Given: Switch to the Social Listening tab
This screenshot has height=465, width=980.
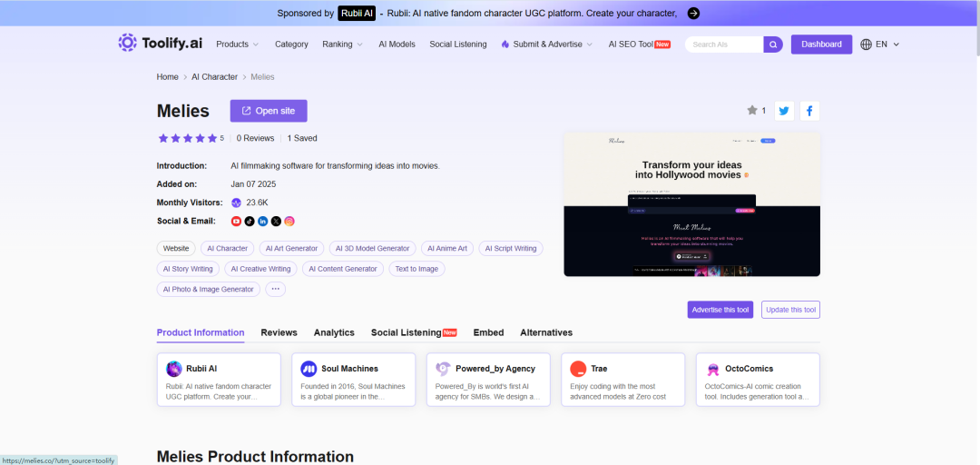Looking at the screenshot, I should pyautogui.click(x=414, y=332).
